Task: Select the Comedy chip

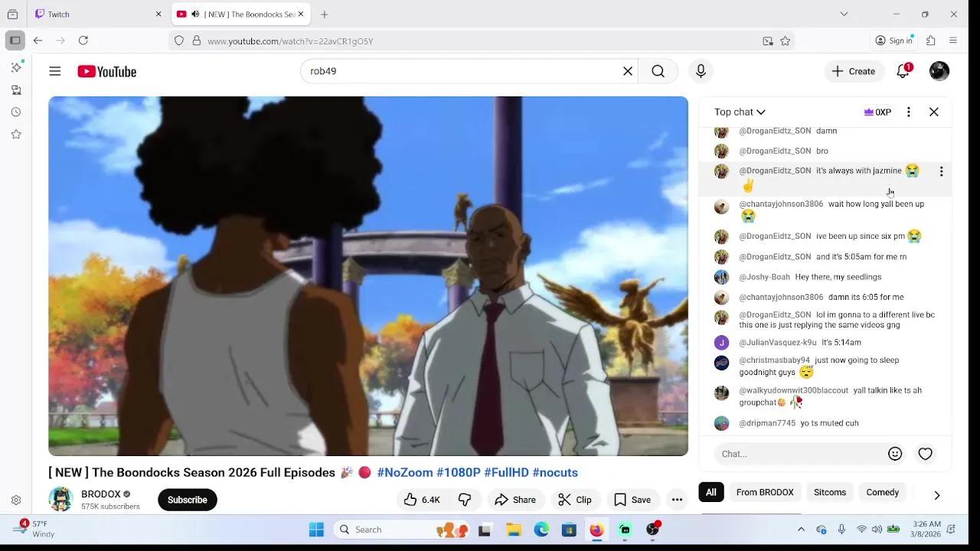Action: click(x=883, y=492)
